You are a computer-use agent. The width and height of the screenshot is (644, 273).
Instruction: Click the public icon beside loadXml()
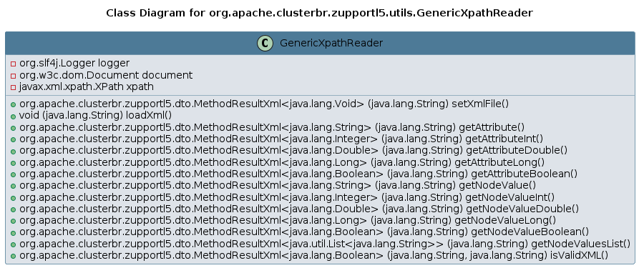13,116
